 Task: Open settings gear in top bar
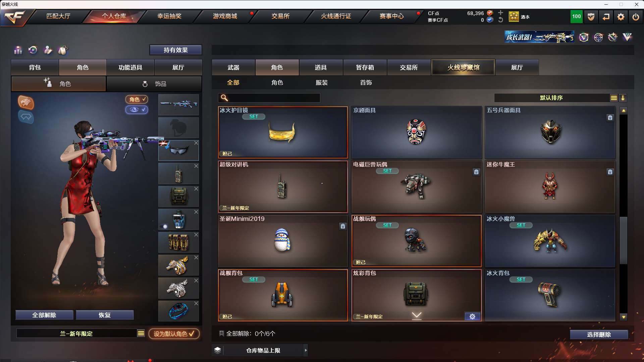pyautogui.click(x=621, y=17)
